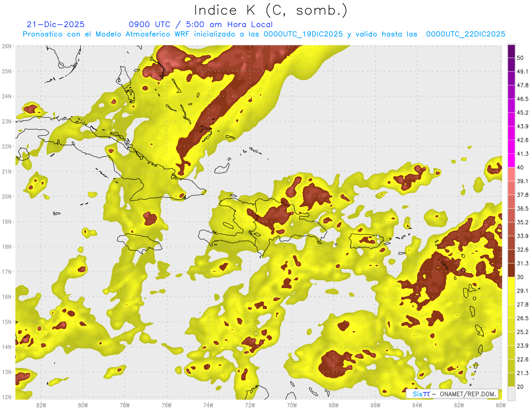The height and width of the screenshot is (411, 532).
Task: Click the latitude axis label '13N'
Action: point(7,372)
